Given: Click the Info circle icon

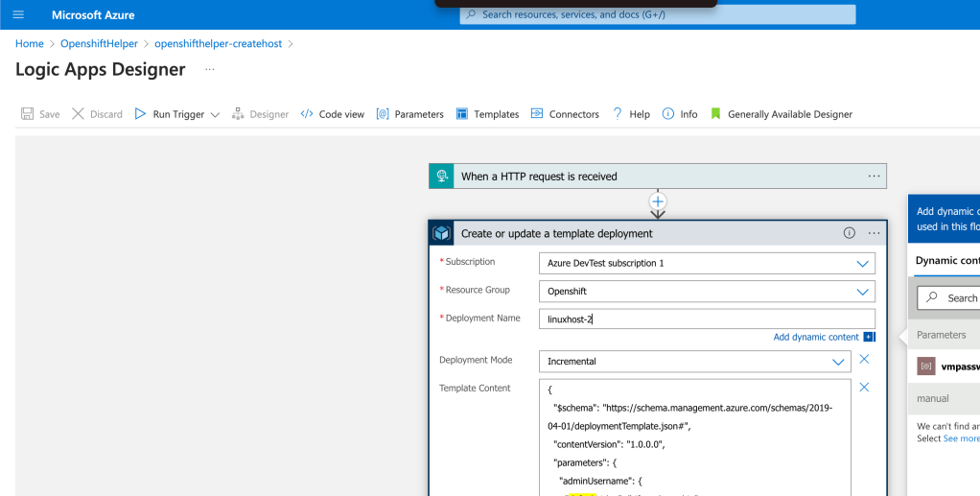Looking at the screenshot, I should pyautogui.click(x=668, y=114).
